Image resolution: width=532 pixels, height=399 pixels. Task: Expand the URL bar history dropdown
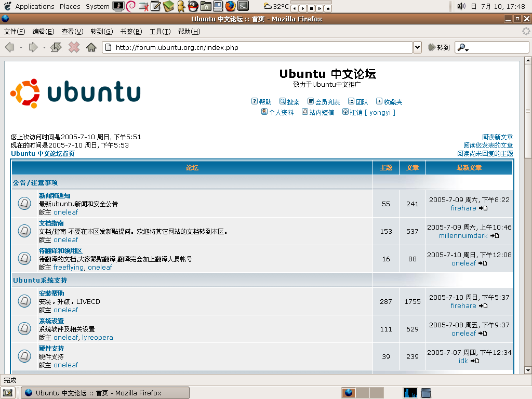pos(418,47)
